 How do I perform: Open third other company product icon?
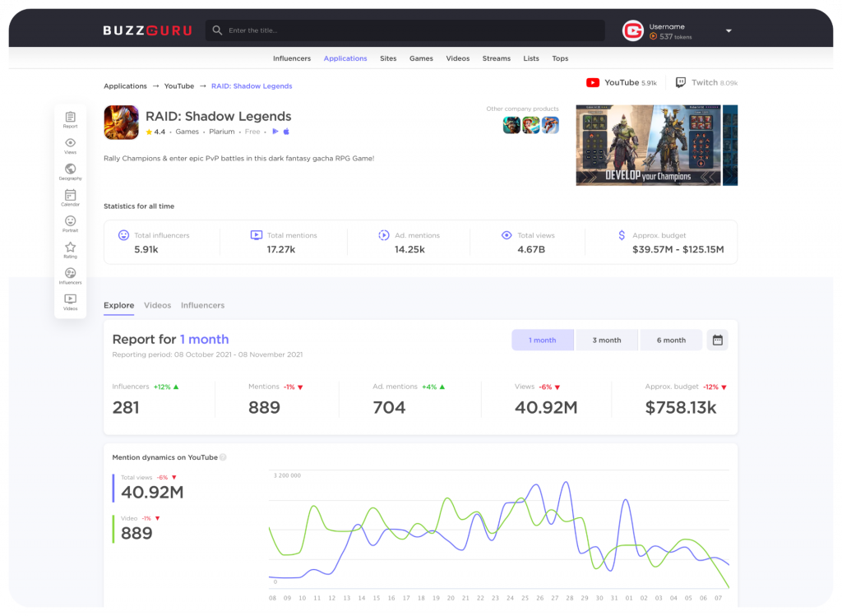(550, 125)
